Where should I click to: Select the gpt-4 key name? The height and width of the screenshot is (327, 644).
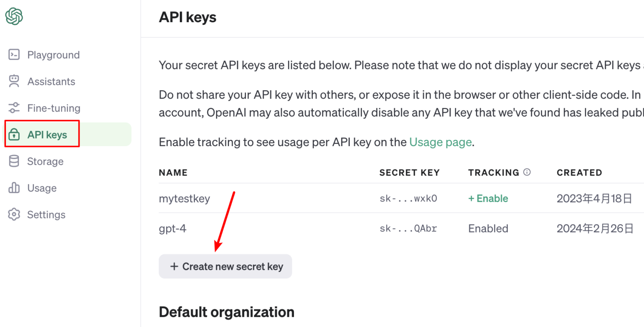coord(172,229)
